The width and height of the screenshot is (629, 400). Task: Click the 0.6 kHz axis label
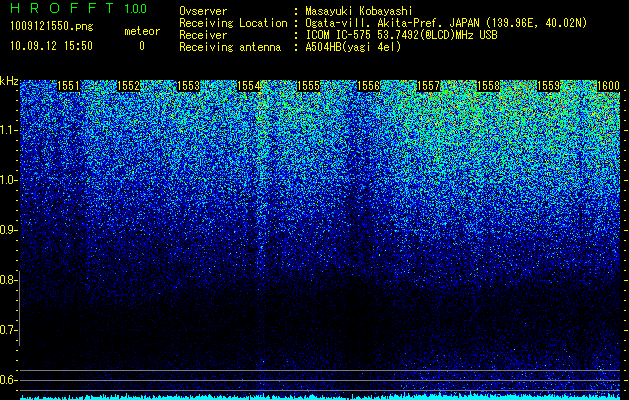coord(8,380)
